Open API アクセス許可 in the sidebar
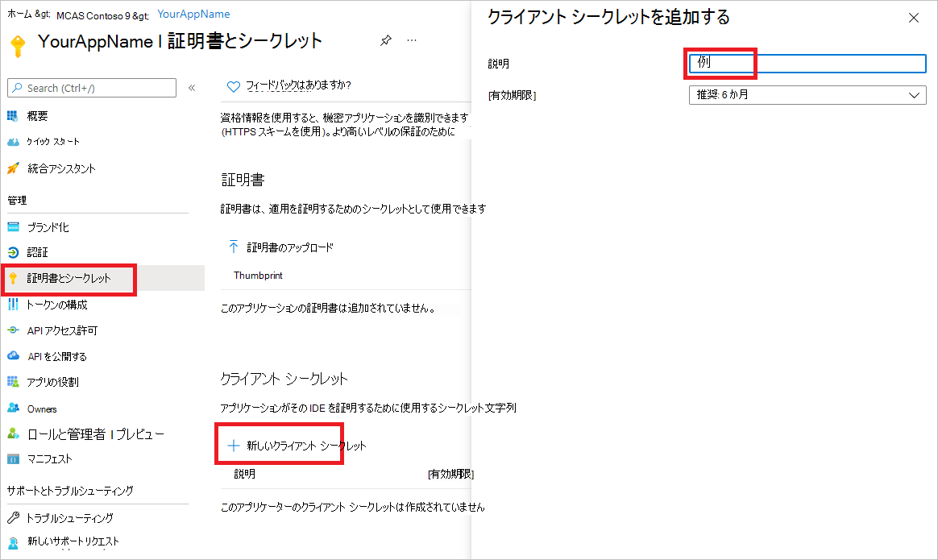This screenshot has height=560, width=938. pos(62,331)
